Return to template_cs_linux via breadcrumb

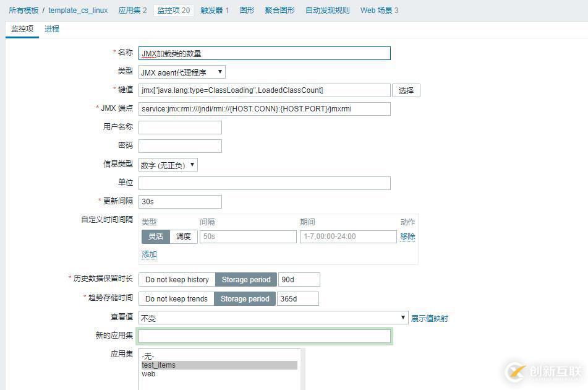[x=77, y=10]
